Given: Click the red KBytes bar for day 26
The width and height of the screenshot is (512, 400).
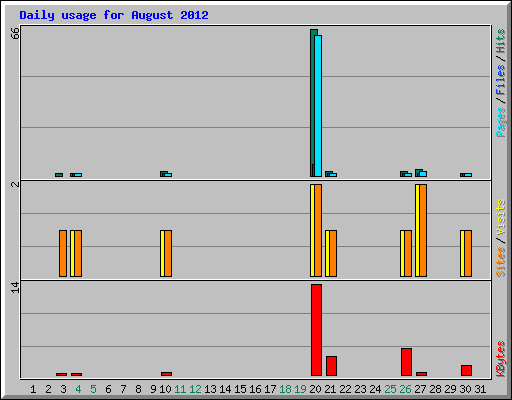Looking at the screenshot, I should click(x=406, y=362).
